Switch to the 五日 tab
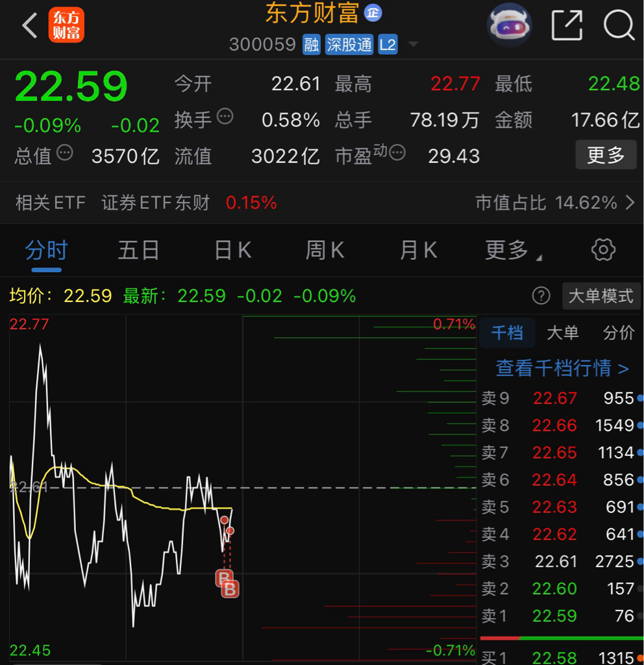 (139, 250)
